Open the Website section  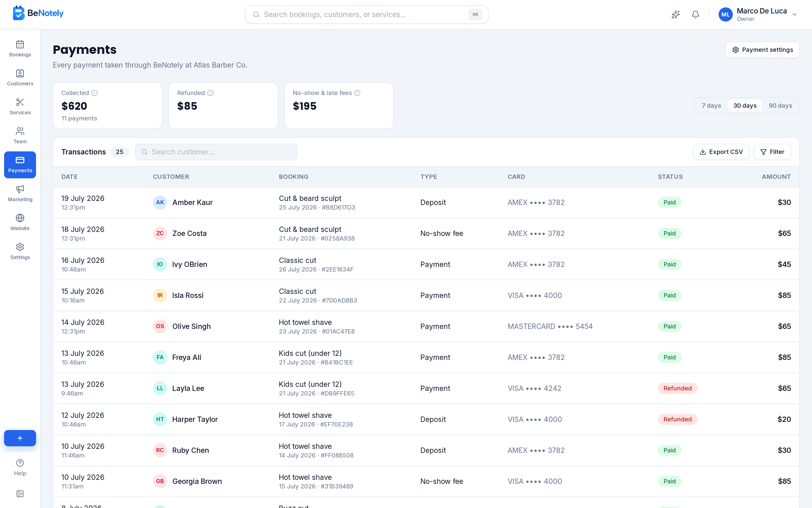pyautogui.click(x=20, y=223)
